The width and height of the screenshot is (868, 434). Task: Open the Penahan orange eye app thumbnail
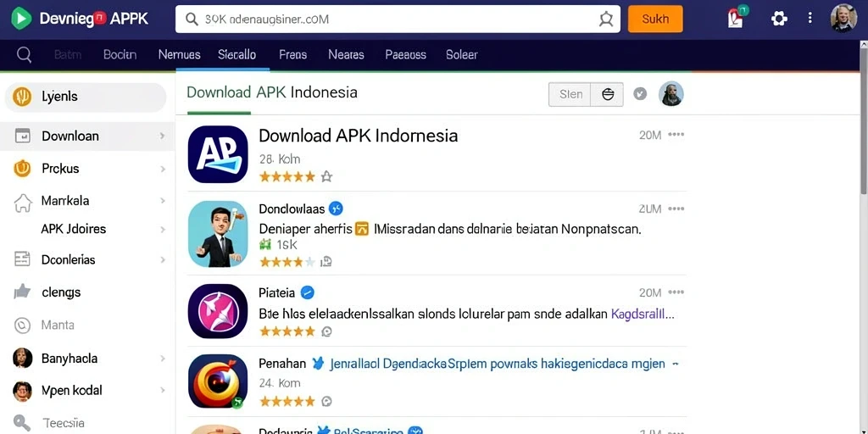tap(218, 381)
